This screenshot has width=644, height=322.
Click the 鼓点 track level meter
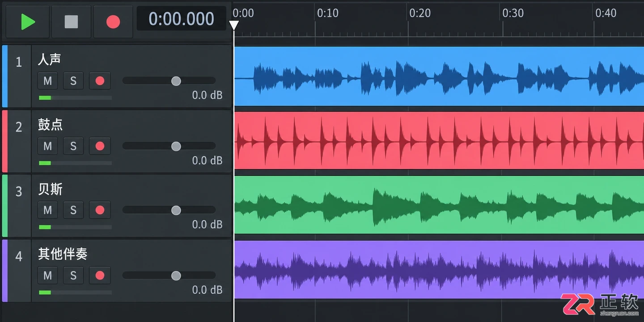(75, 163)
